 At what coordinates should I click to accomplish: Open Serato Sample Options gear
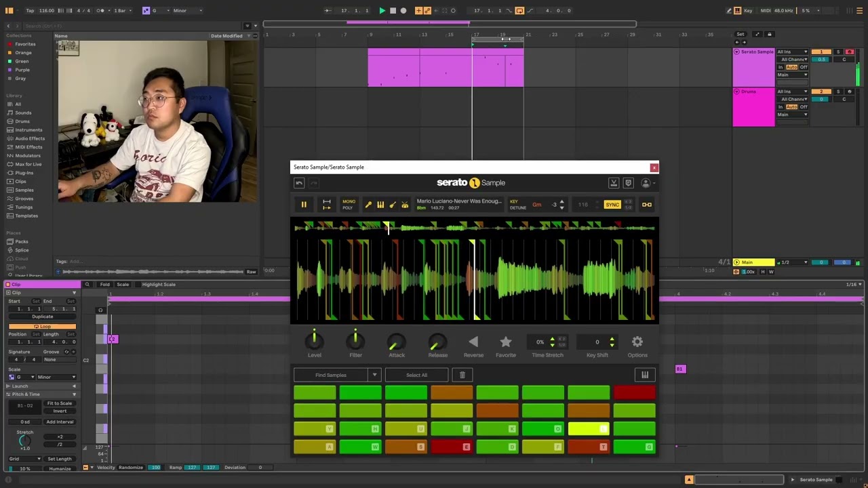click(x=637, y=342)
